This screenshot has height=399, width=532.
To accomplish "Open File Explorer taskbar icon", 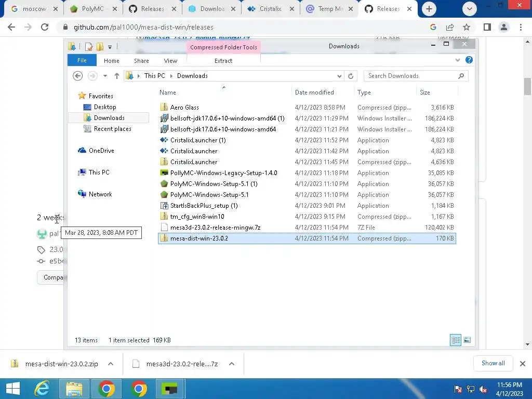I will click(74, 389).
